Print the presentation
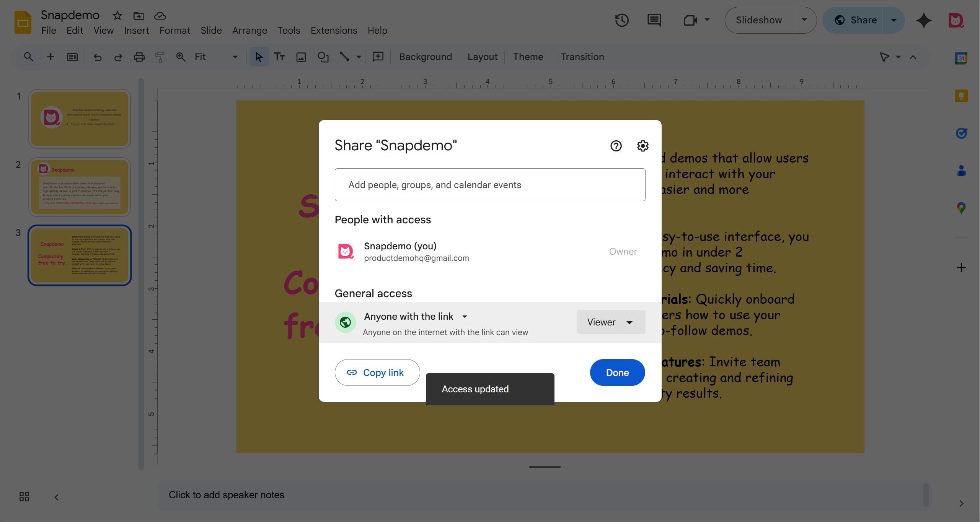Image resolution: width=980 pixels, height=522 pixels. click(139, 57)
